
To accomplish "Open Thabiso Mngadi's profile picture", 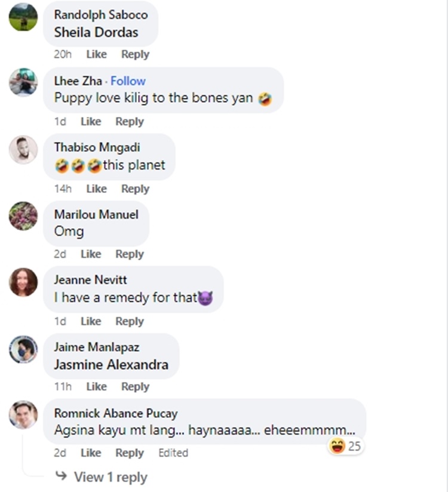I will click(23, 149).
